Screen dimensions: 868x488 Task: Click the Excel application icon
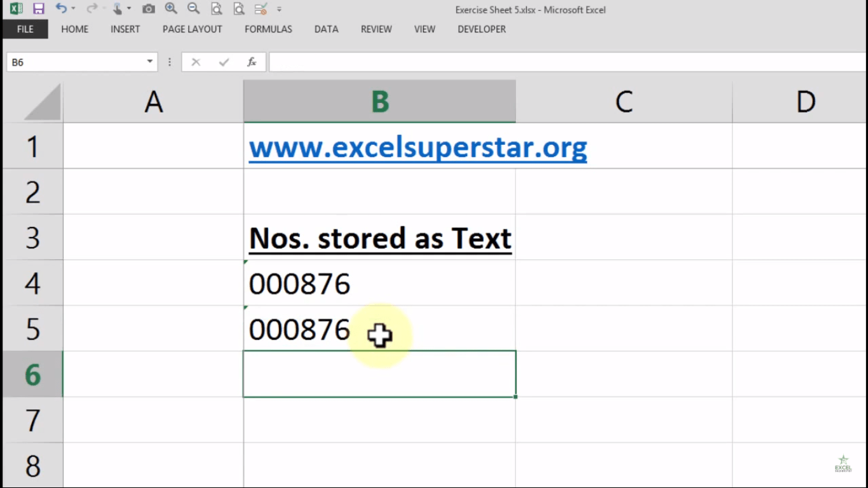pyautogui.click(x=17, y=9)
